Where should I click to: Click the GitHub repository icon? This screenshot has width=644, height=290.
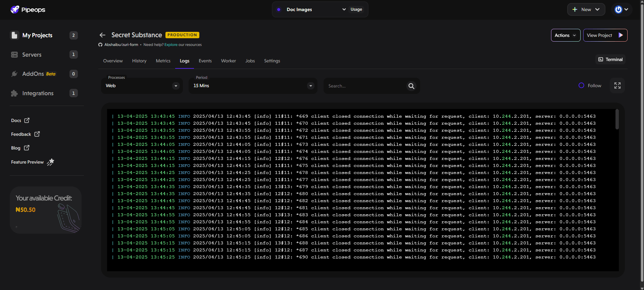pyautogui.click(x=100, y=45)
